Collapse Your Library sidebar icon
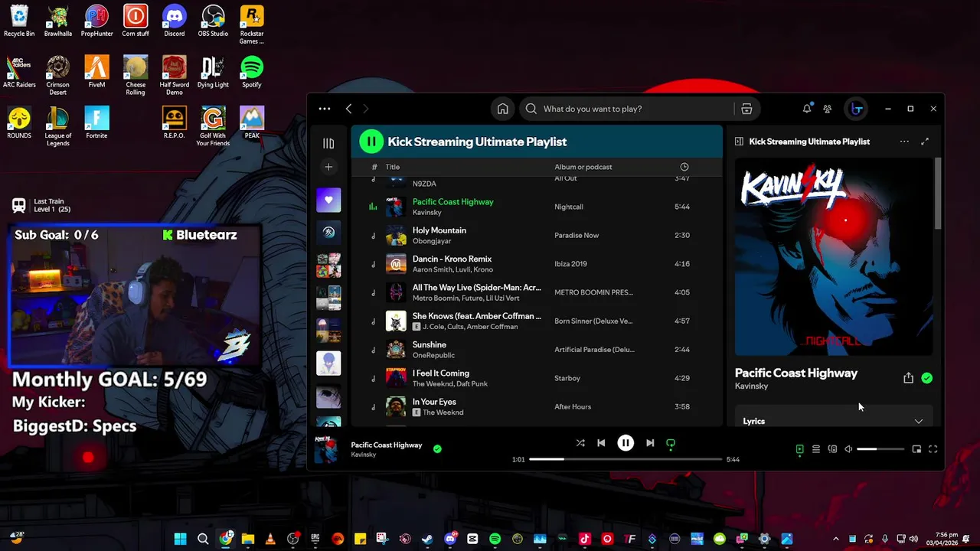The image size is (980, 551). point(328,143)
